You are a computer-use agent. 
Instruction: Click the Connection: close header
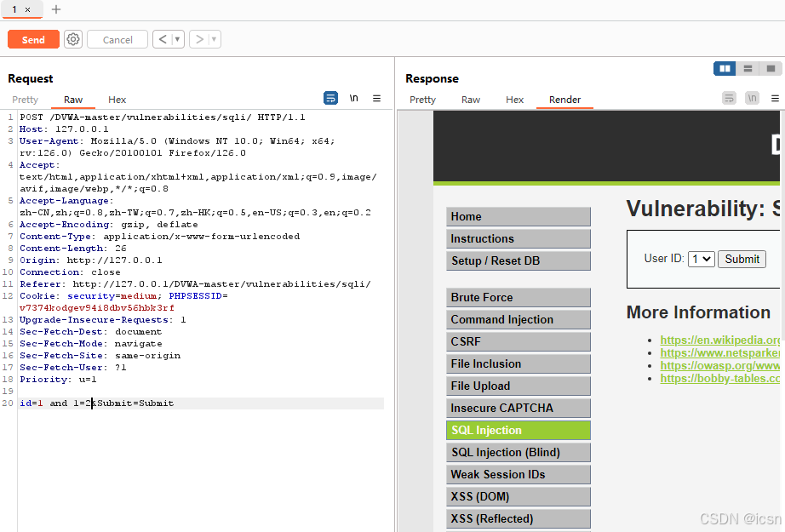coord(70,272)
